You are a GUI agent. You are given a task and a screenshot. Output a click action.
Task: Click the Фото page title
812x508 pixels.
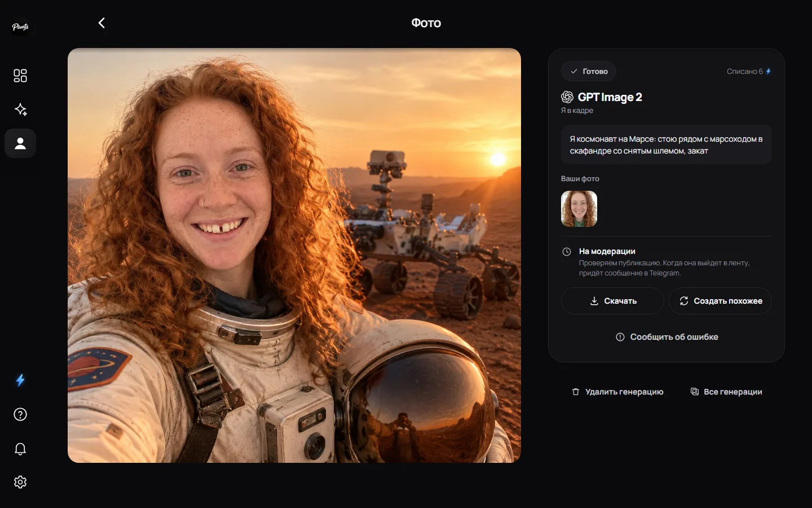426,23
